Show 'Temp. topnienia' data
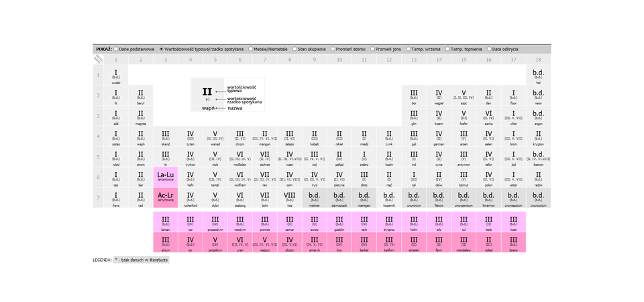This screenshot has width=644, height=302. click(447, 49)
